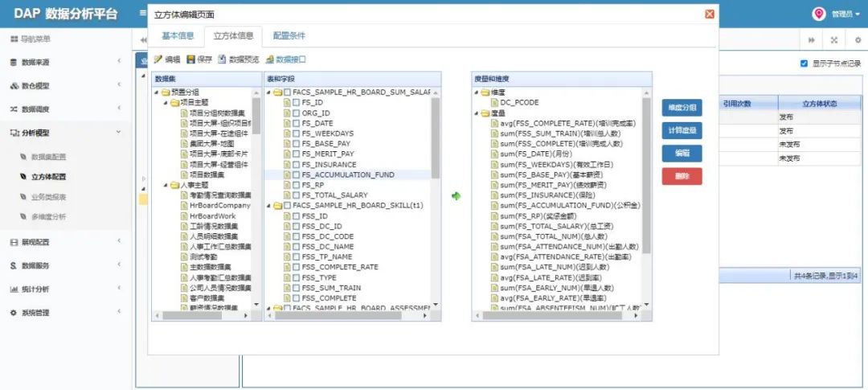Screen dimensions: 868x390
Task: Click the 计算度量 button
Action: [x=682, y=131]
